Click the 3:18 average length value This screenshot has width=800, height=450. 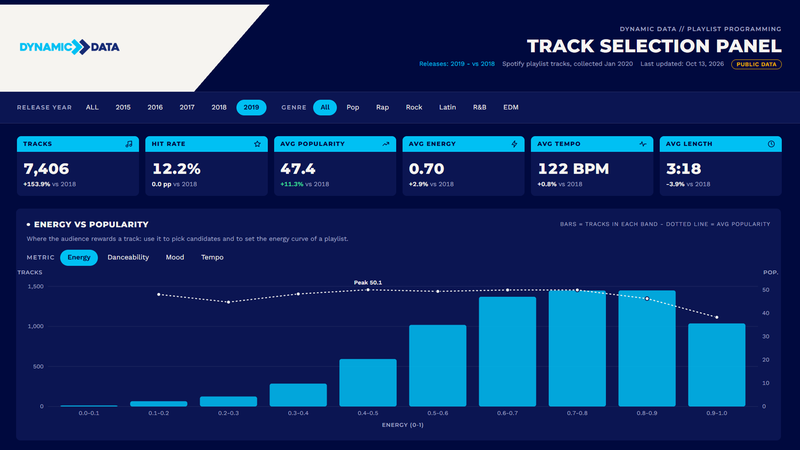tap(684, 169)
